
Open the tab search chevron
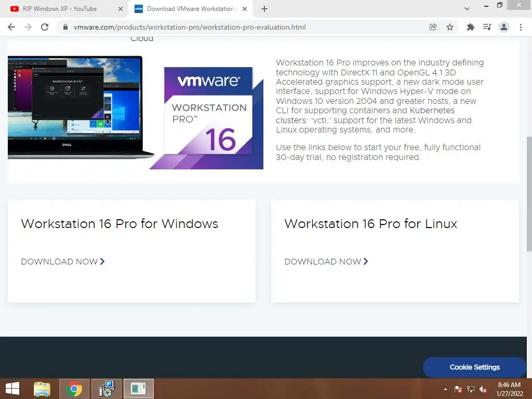tap(467, 9)
